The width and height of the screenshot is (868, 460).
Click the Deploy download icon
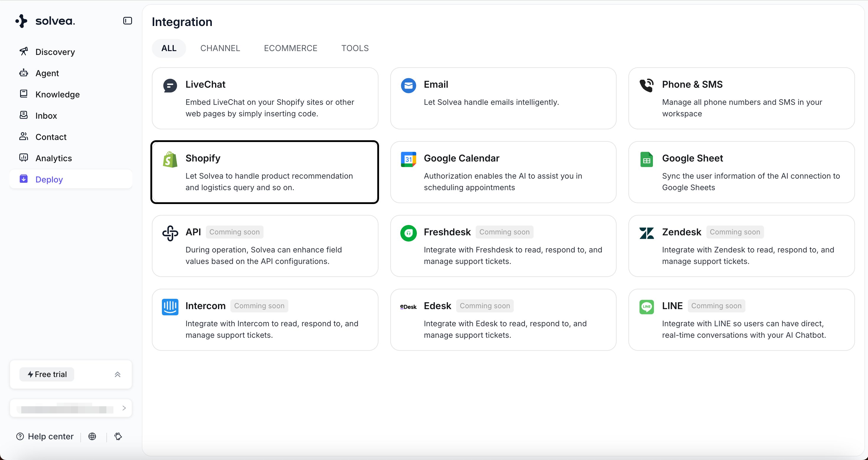(24, 179)
